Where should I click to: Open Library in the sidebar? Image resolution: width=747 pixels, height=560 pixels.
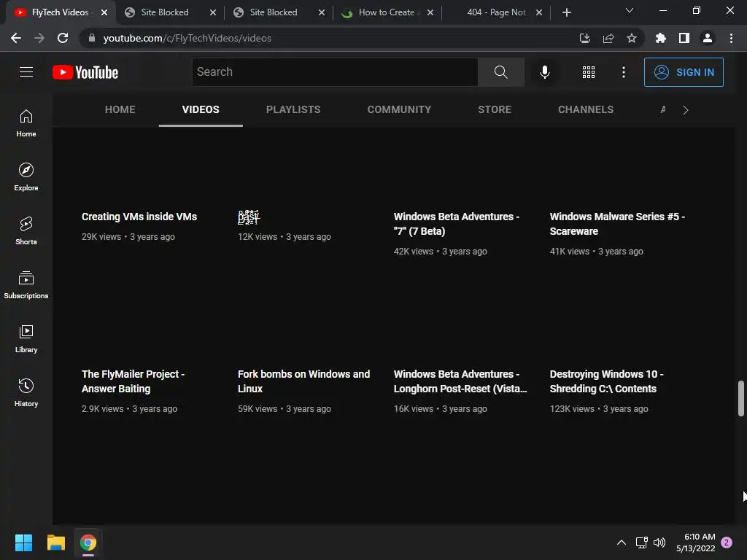click(x=26, y=338)
